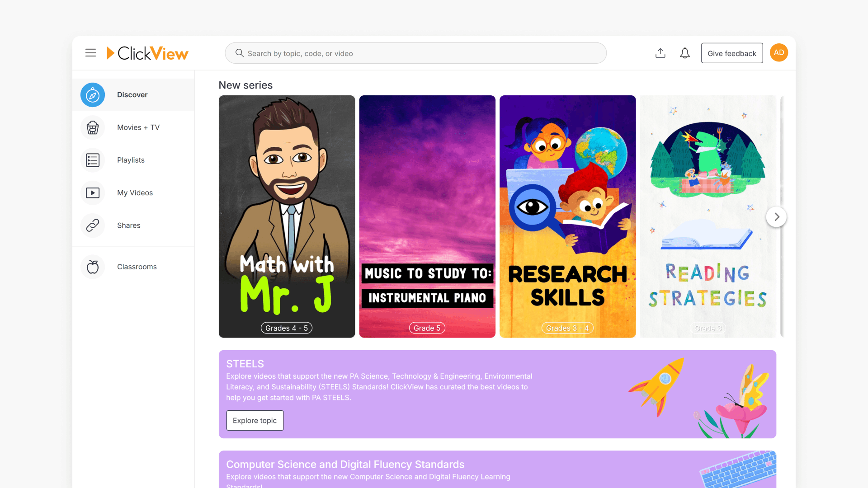Click the Give feedback button
The height and width of the screenshot is (488, 868).
pos(731,53)
